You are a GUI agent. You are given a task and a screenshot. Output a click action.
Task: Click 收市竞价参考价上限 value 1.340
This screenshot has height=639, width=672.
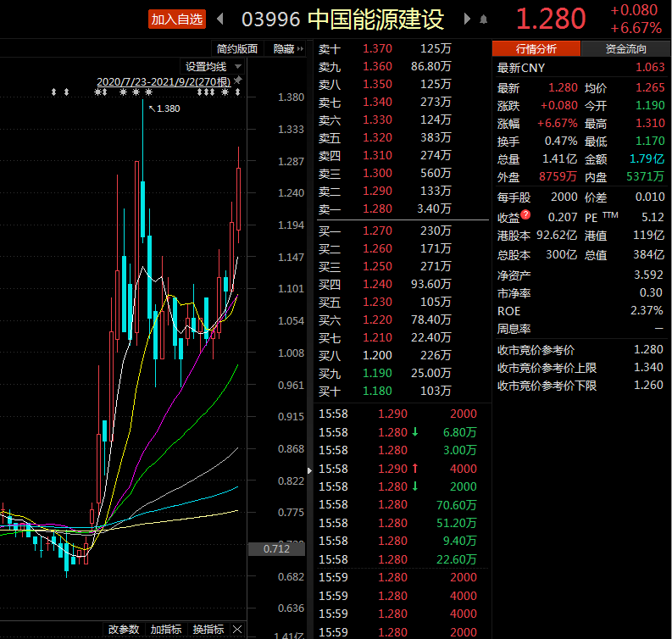(648, 367)
